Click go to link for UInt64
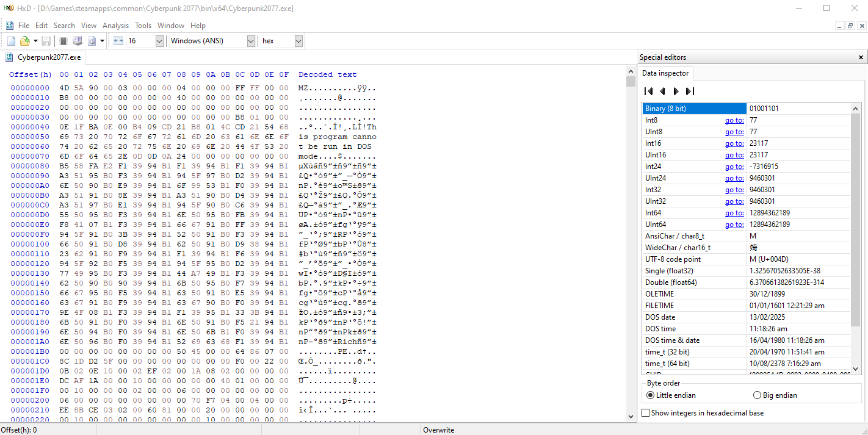Image resolution: width=868 pixels, height=435 pixels. (734, 225)
